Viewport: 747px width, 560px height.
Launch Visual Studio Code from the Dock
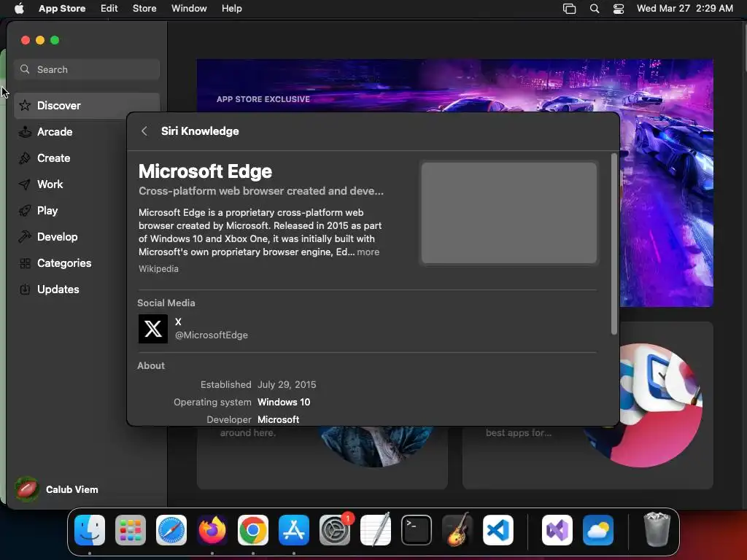point(498,530)
